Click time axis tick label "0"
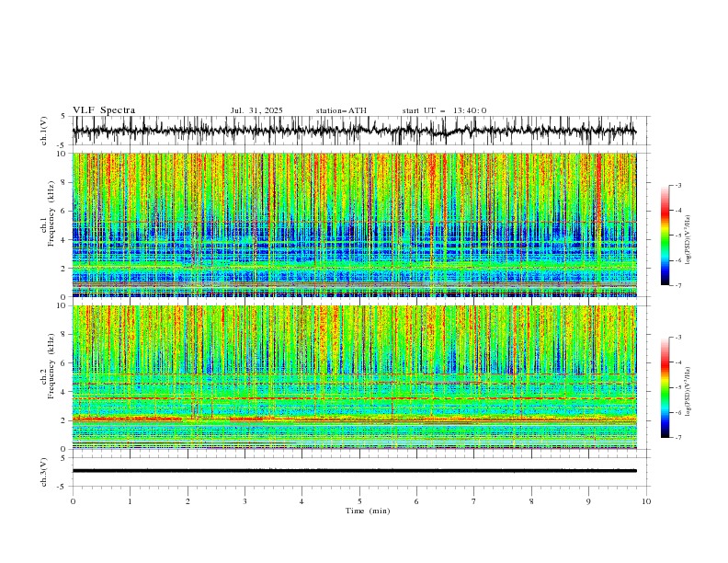The height and width of the screenshot is (563, 728). pyautogui.click(x=73, y=501)
